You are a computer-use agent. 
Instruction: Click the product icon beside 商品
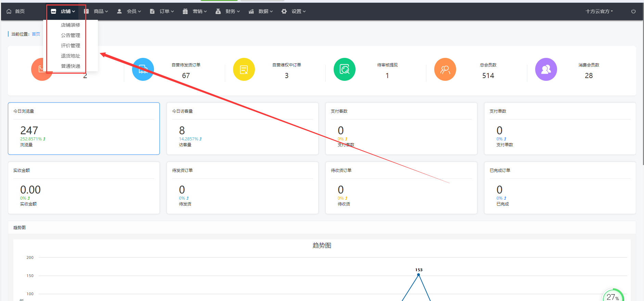click(87, 11)
